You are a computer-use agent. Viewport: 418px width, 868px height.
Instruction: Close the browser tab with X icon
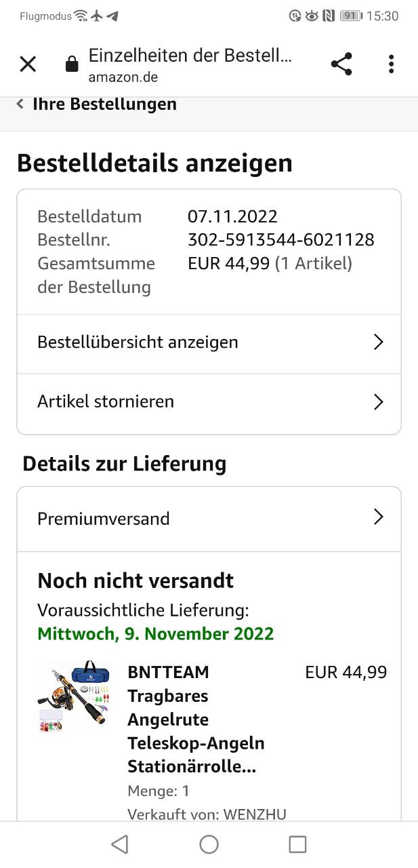tap(28, 64)
